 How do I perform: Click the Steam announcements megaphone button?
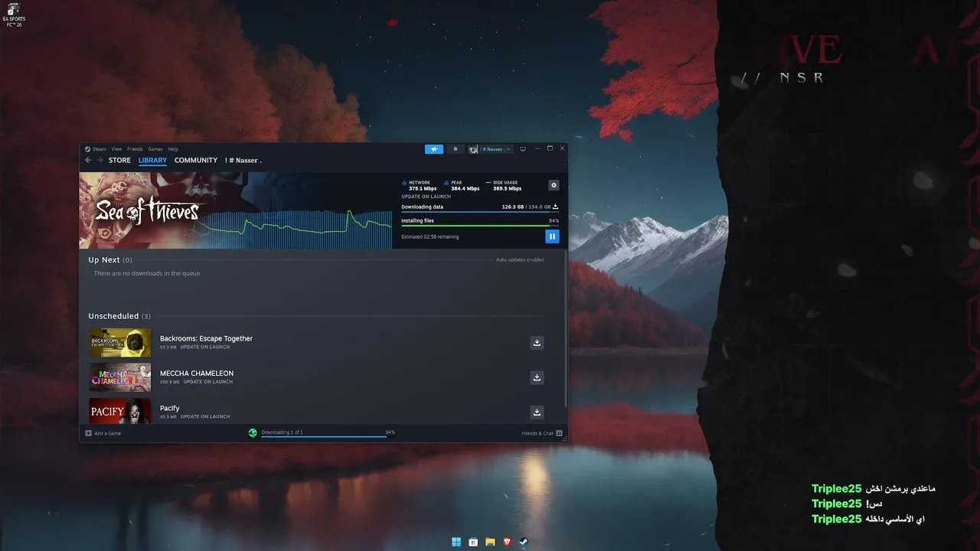click(433, 149)
